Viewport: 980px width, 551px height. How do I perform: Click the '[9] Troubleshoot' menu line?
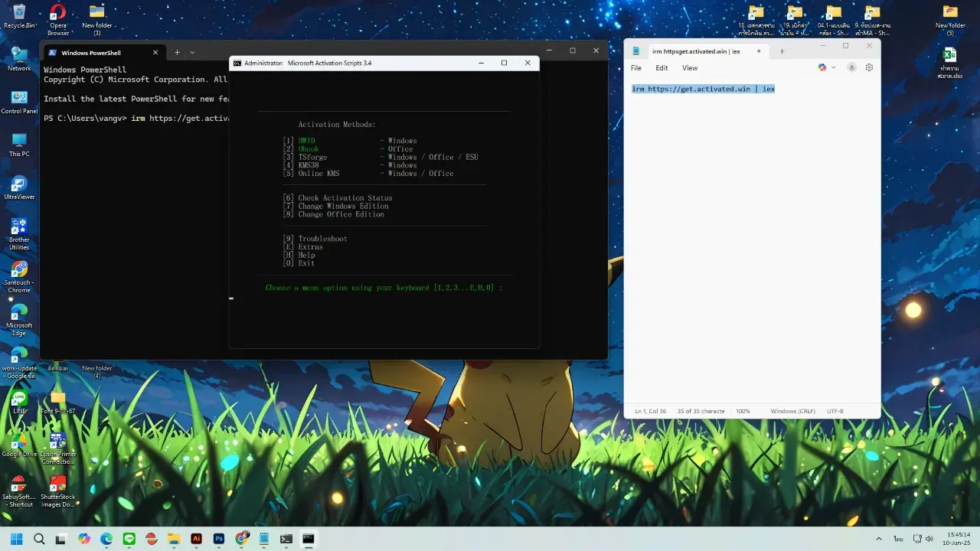(315, 239)
